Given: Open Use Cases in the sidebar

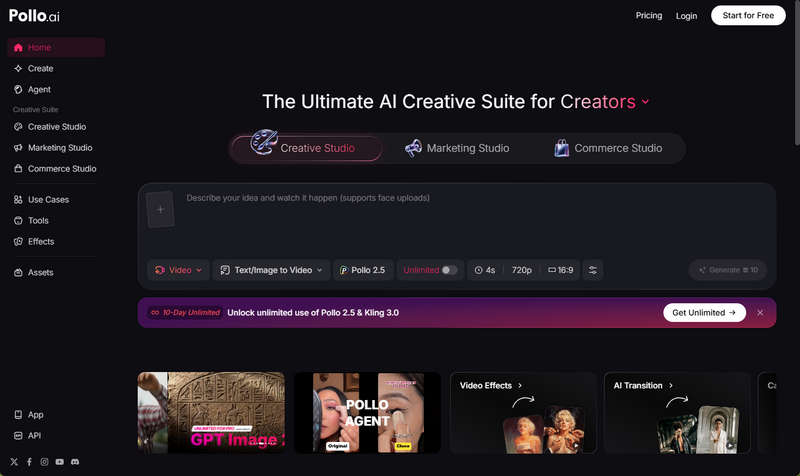Looking at the screenshot, I should 56,199.
